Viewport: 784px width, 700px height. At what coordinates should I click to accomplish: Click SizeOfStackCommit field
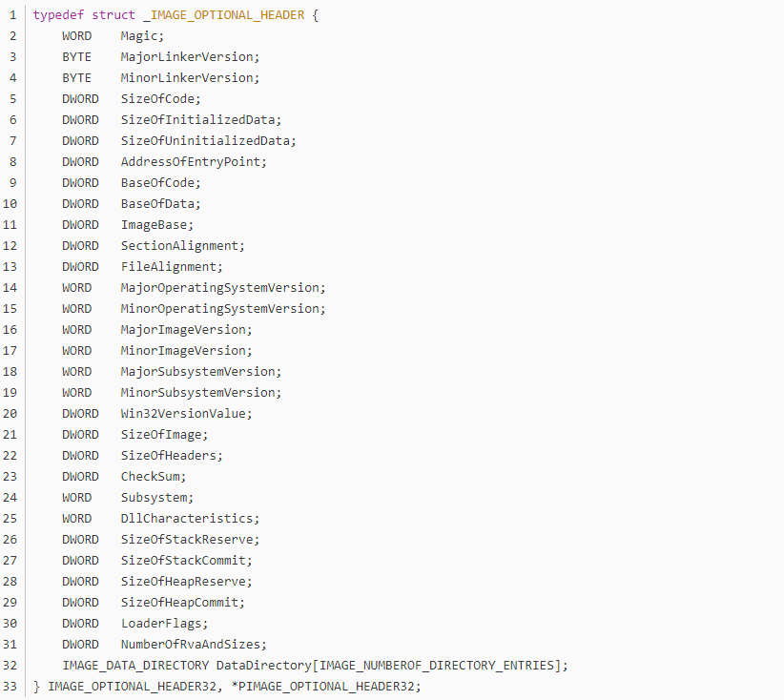click(x=183, y=561)
